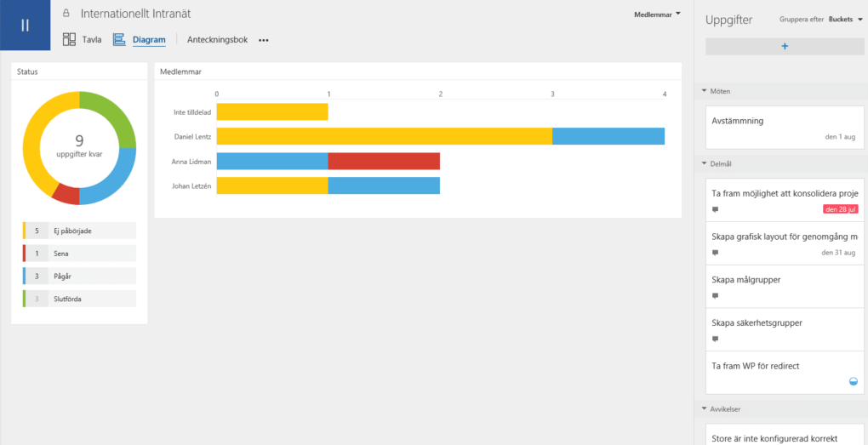
Task: Click the Diagram chart icon
Action: click(x=119, y=39)
